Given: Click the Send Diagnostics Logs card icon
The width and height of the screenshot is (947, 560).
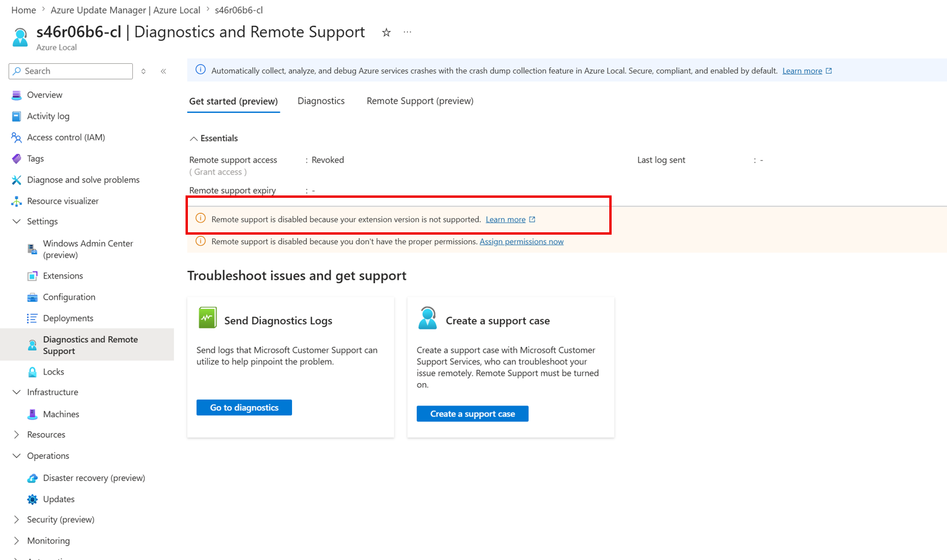Looking at the screenshot, I should pyautogui.click(x=207, y=318).
